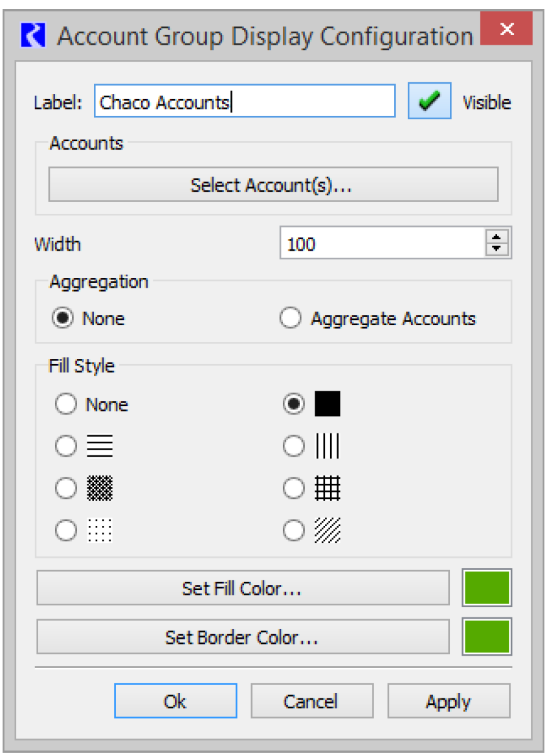Image resolution: width=547 pixels, height=756 pixels.
Task: Decrease Width using the down arrow
Action: pyautogui.click(x=497, y=249)
